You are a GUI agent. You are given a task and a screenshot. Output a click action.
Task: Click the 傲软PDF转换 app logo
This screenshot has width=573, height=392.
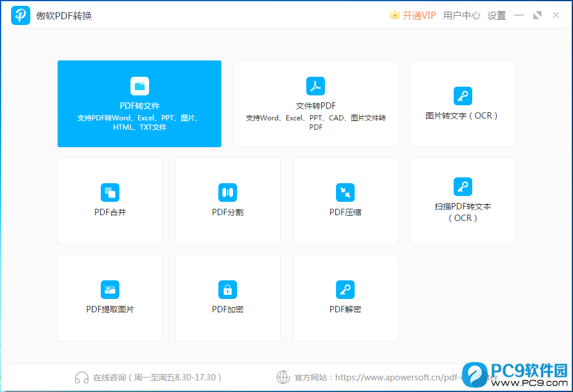[20, 15]
